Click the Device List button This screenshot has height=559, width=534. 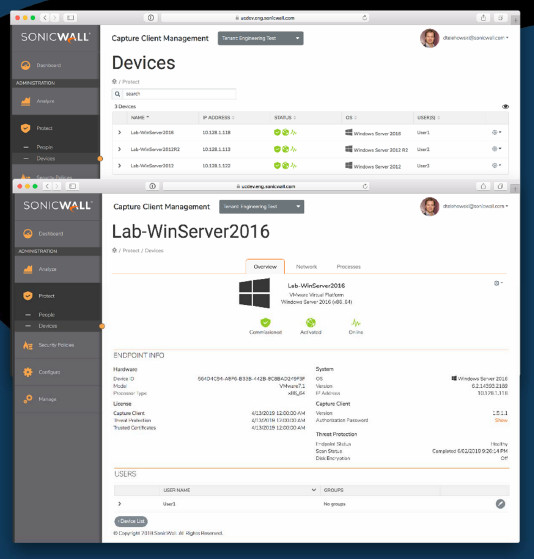tap(131, 521)
